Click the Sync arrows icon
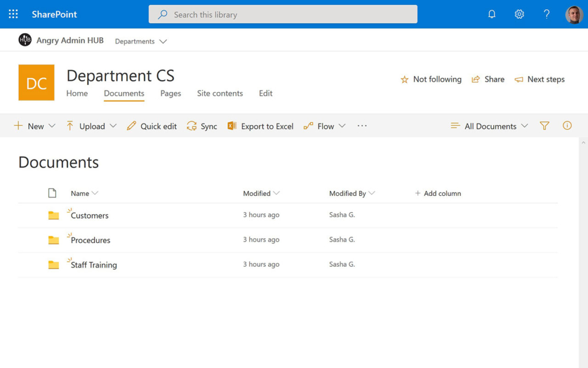Viewport: 588px width, 368px height. click(x=192, y=126)
